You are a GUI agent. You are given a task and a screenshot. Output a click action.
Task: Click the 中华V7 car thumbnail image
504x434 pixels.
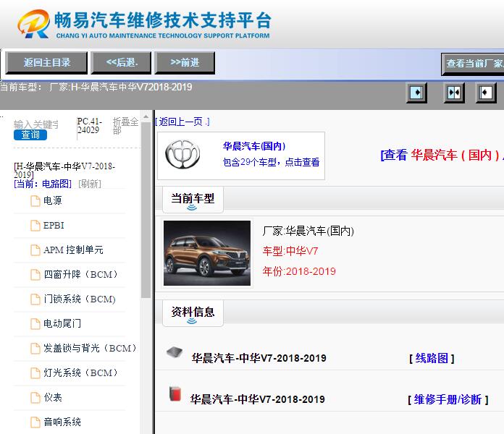coord(207,253)
